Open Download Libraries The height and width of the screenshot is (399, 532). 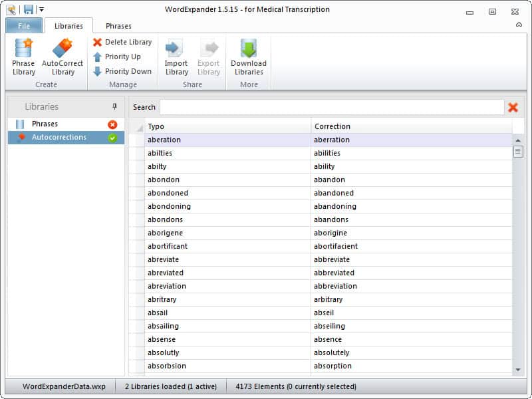(x=249, y=57)
